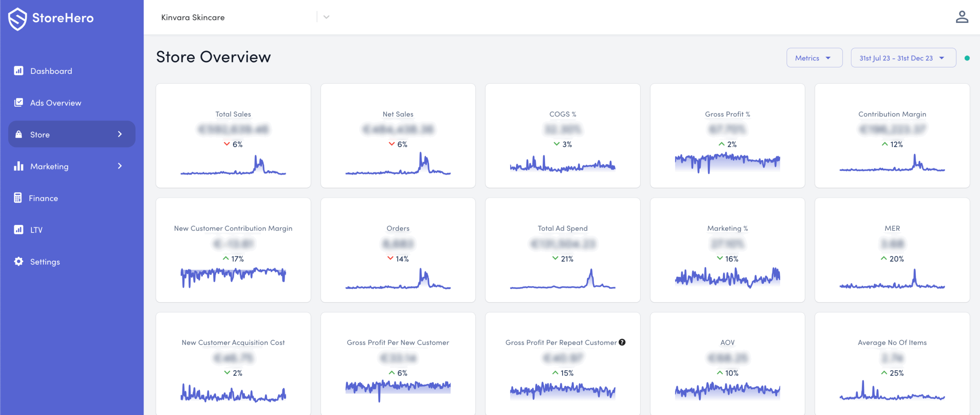Screen dimensions: 980x415
Task: Expand the Store submenu chevron
Action: pyautogui.click(x=120, y=134)
